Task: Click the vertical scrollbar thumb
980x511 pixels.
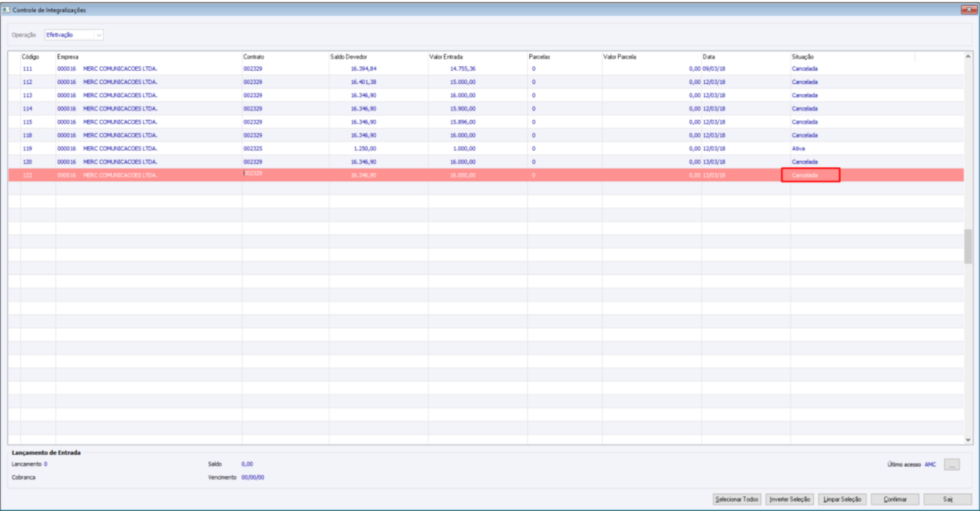Action: pos(968,247)
